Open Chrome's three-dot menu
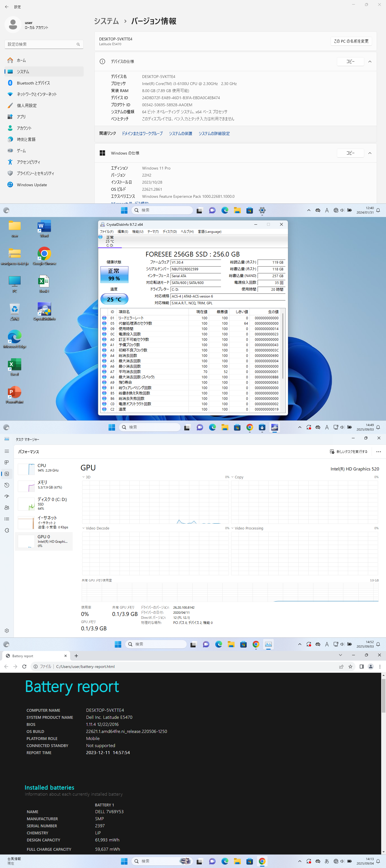 (x=380, y=667)
